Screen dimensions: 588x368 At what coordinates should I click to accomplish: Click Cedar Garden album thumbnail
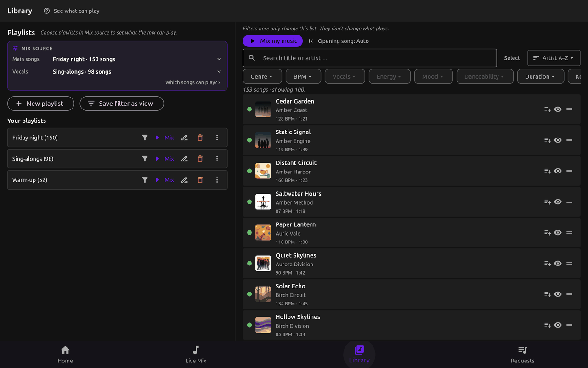tap(263, 109)
